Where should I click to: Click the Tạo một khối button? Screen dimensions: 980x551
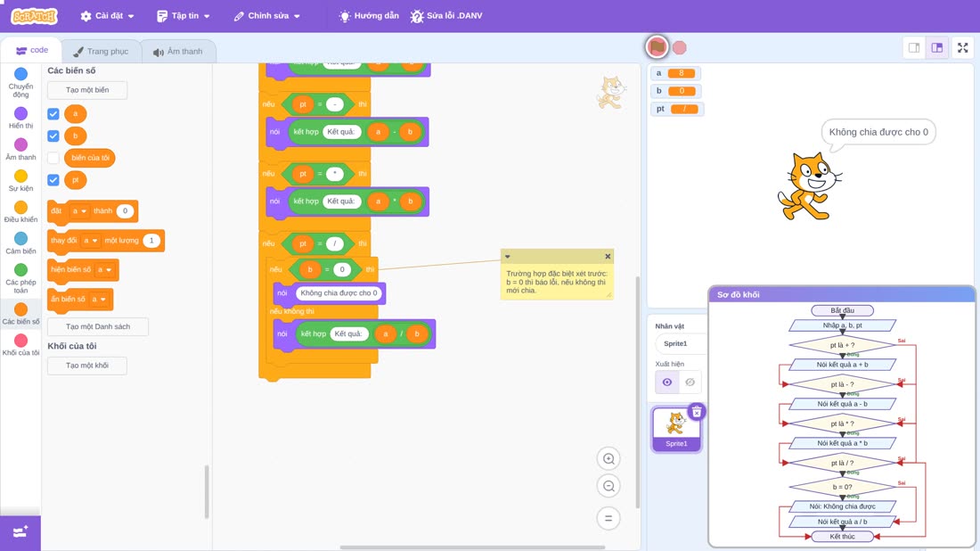point(87,366)
